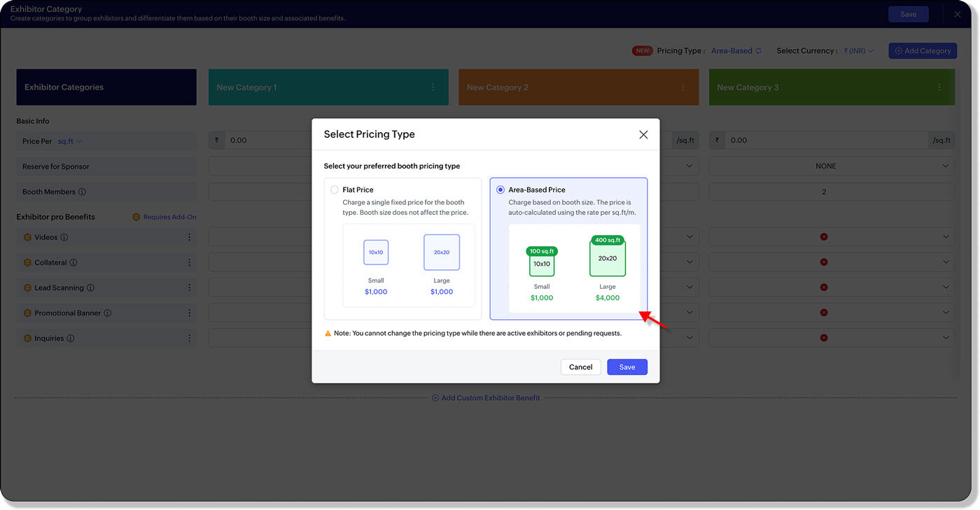Click the Exhibitor Categories header cell
This screenshot has height=510, width=980.
pos(106,87)
